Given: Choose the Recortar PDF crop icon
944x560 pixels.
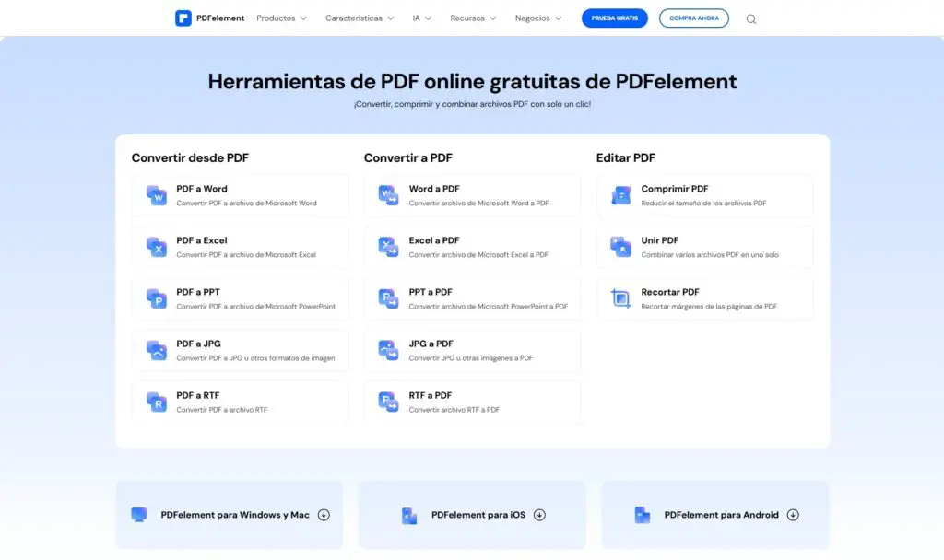Looking at the screenshot, I should [621, 298].
